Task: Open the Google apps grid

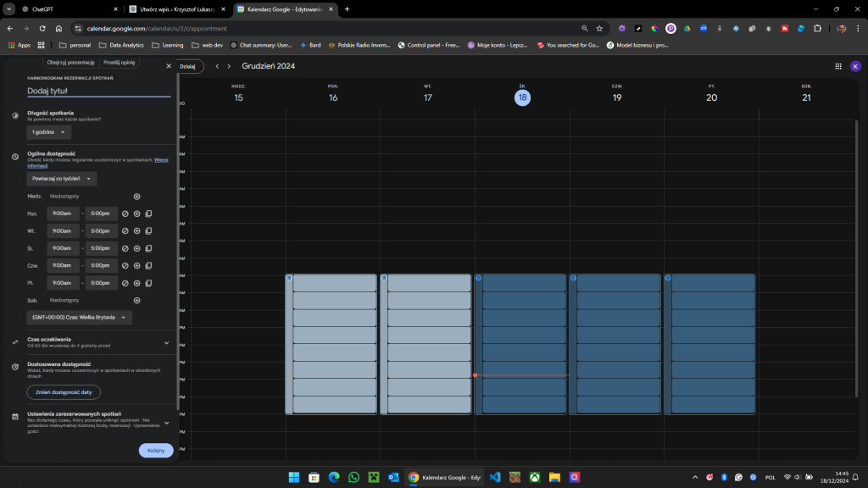Action: tap(838, 66)
